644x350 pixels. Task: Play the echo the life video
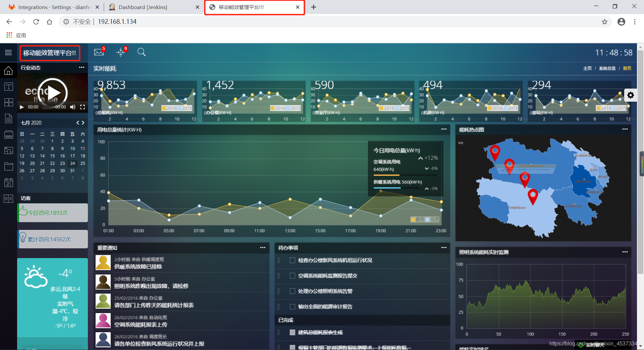tap(53, 93)
